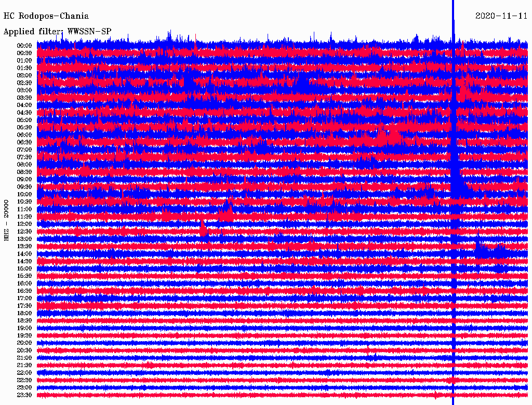Select the 19:30 time label
The height and width of the screenshot is (405, 532).
click(24, 336)
